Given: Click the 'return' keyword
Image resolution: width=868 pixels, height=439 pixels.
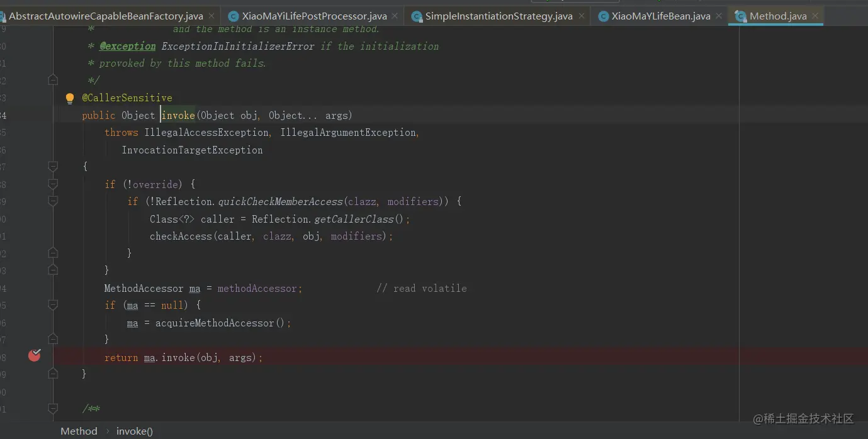Looking at the screenshot, I should click(121, 357).
